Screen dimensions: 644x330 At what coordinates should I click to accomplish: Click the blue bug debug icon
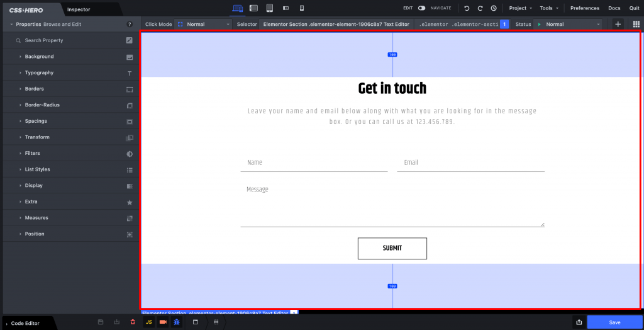[x=177, y=322]
